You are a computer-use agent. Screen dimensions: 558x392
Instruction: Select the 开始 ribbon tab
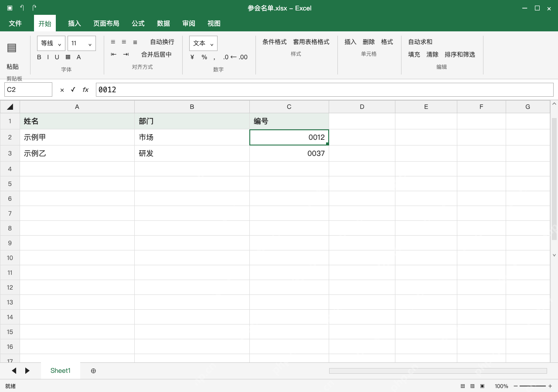tap(45, 24)
